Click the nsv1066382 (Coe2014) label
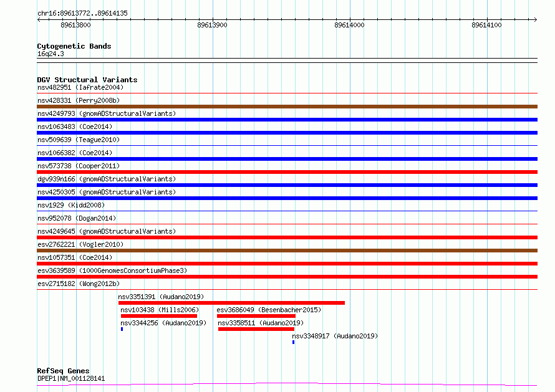Viewport: 555px width, 392px height. (75, 153)
